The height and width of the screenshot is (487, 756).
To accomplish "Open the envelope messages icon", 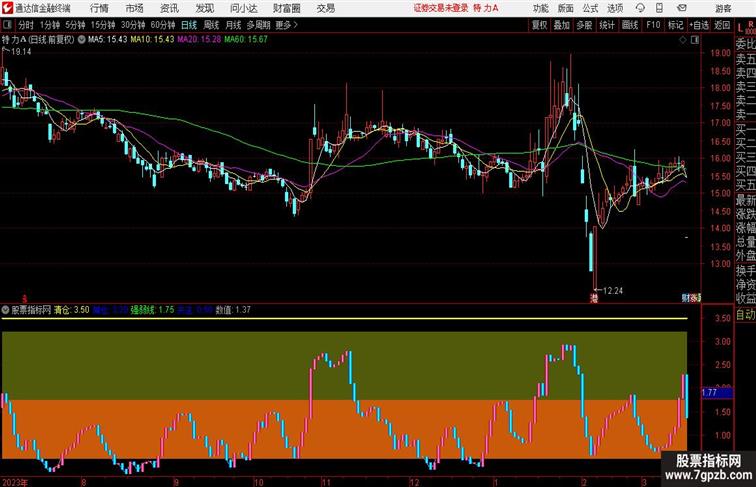I will (682, 8).
